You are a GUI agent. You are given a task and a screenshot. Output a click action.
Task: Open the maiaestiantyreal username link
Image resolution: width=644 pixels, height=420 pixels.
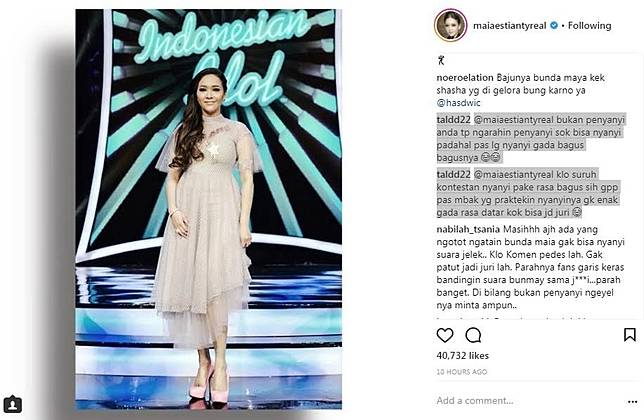point(510,25)
